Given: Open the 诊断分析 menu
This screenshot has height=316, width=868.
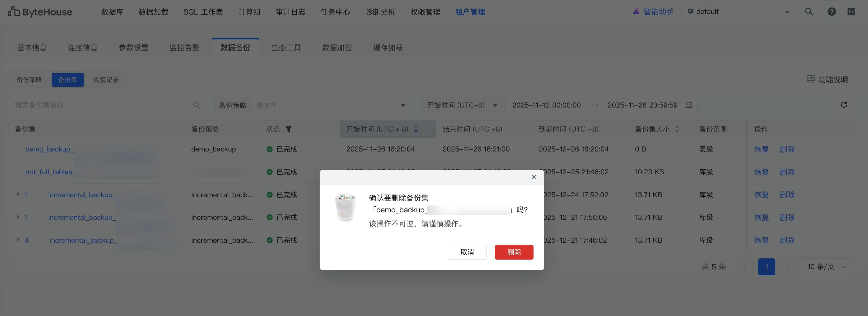Looking at the screenshot, I should tap(381, 12).
